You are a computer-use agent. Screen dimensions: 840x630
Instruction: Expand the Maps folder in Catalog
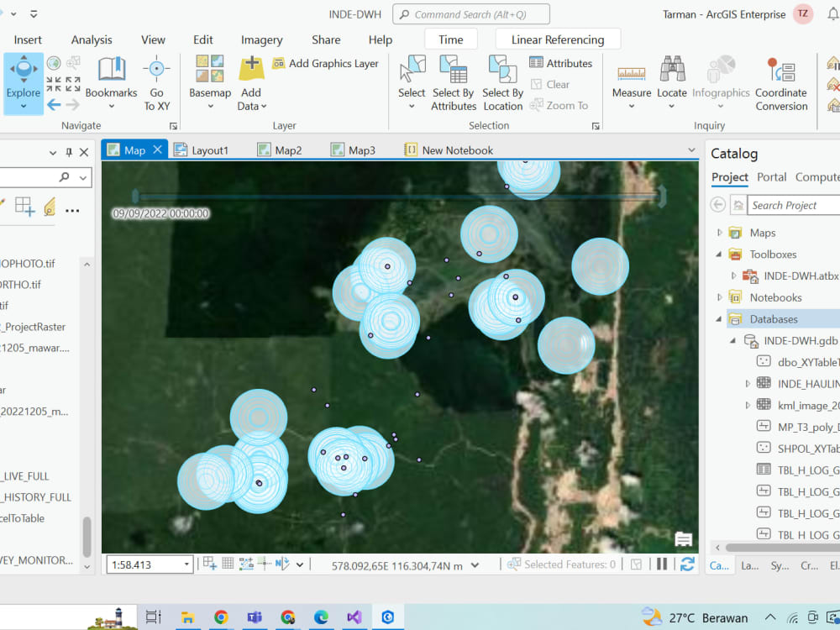point(720,233)
